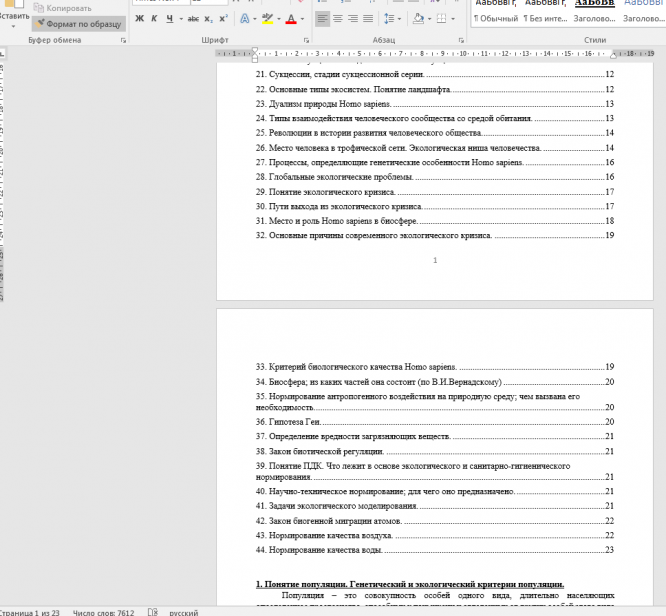This screenshot has height=616, width=666.
Task: Apply the blue Заголовок style
Action: pyautogui.click(x=643, y=13)
